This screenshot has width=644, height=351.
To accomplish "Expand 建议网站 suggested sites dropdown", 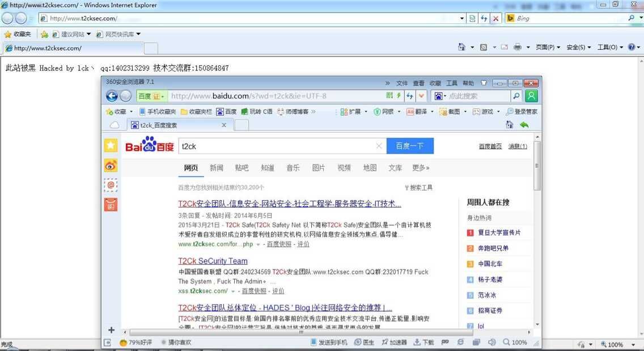I will point(88,34).
